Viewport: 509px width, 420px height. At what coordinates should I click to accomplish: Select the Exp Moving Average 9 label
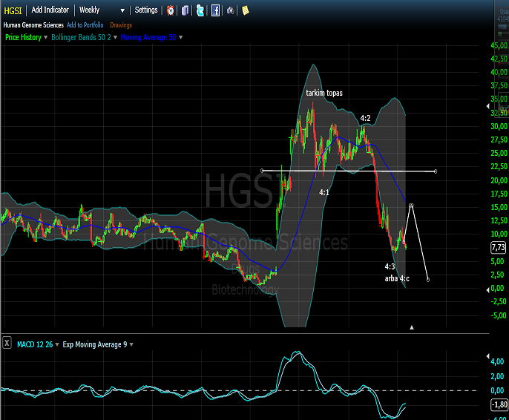(94, 344)
